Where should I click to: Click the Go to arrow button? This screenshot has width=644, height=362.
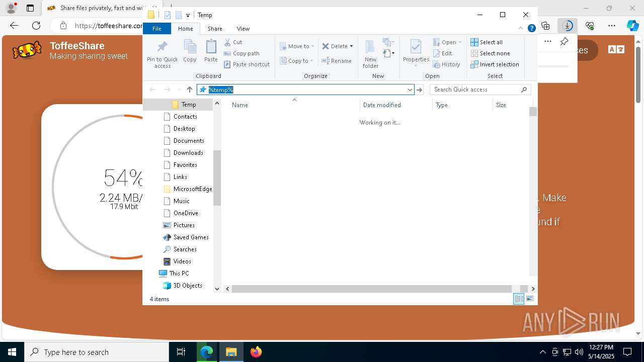click(419, 89)
